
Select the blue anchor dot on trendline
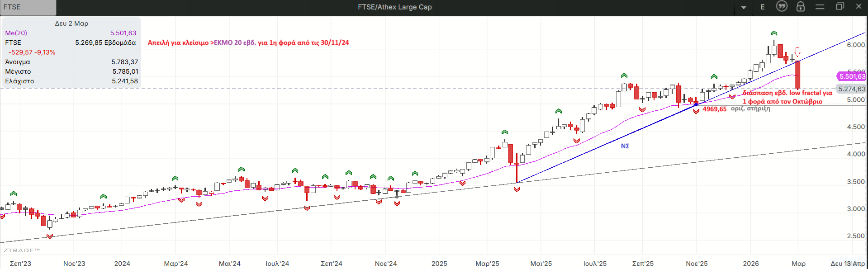tap(696, 104)
